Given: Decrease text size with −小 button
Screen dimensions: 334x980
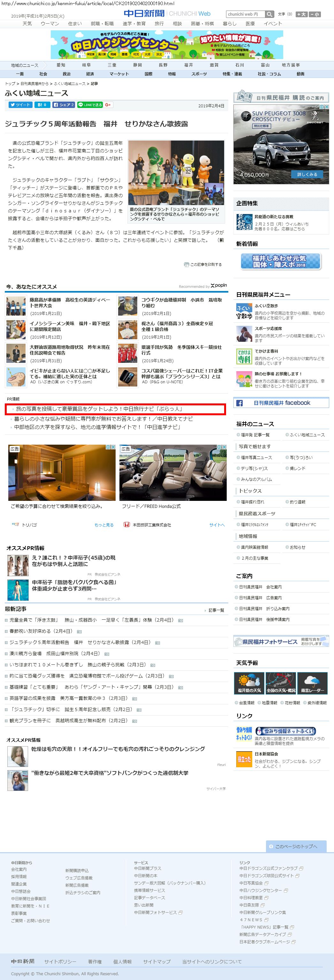Looking at the screenshot, I should (x=315, y=14).
